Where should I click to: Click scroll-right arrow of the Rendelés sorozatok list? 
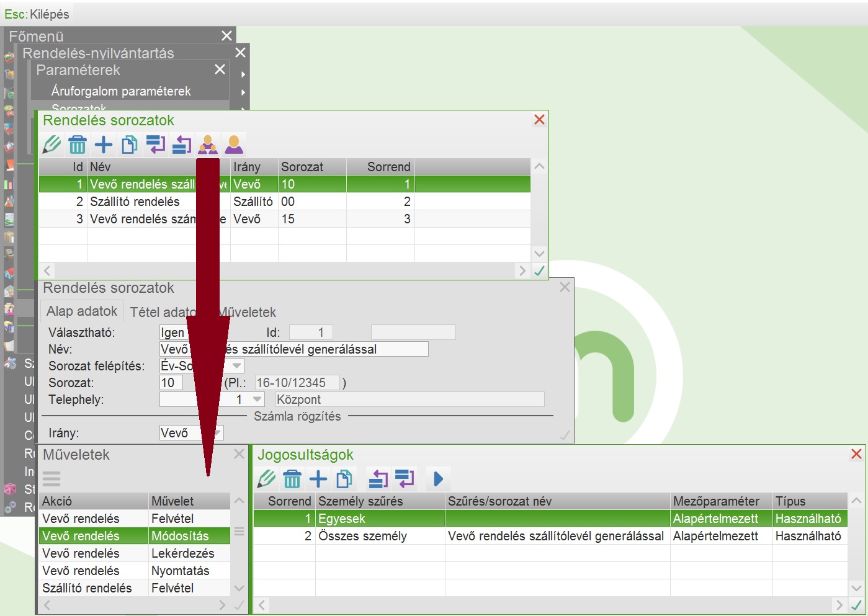pos(522,271)
